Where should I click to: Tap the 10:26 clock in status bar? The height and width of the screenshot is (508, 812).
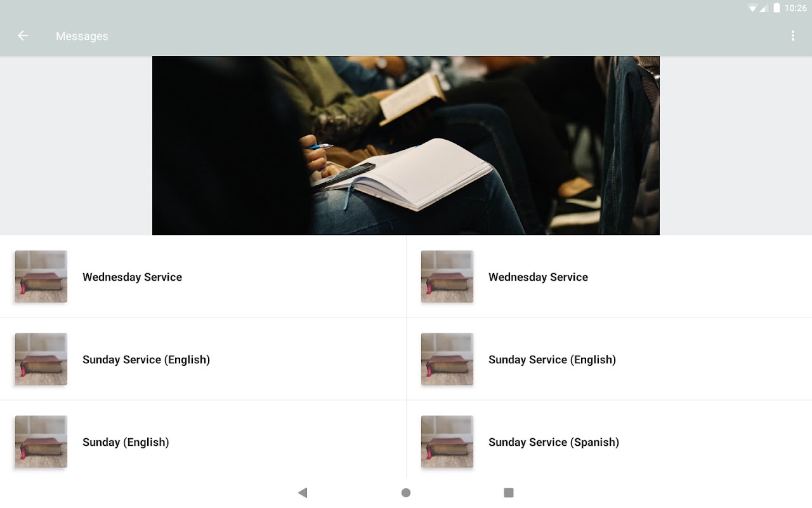pyautogui.click(x=796, y=8)
